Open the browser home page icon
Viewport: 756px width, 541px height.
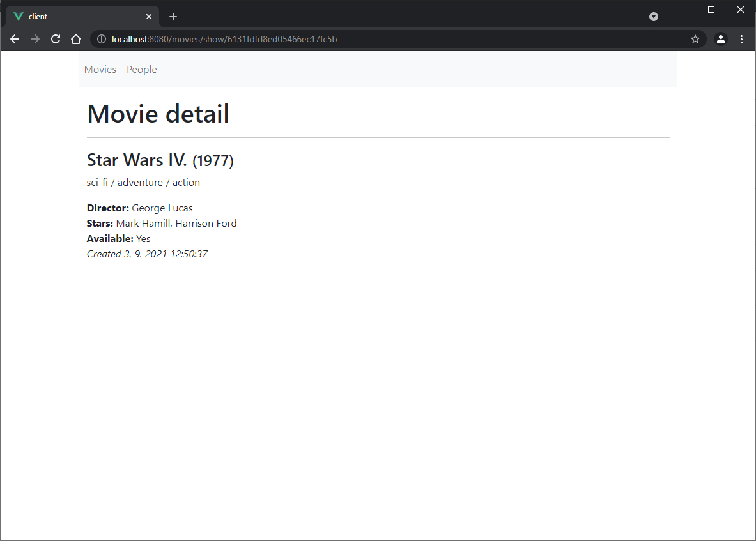tap(76, 39)
